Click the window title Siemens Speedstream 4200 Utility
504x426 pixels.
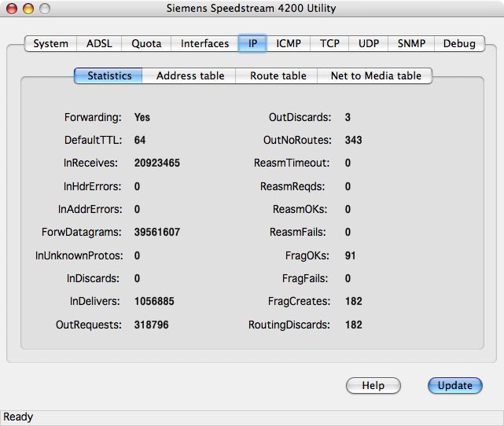point(251,9)
